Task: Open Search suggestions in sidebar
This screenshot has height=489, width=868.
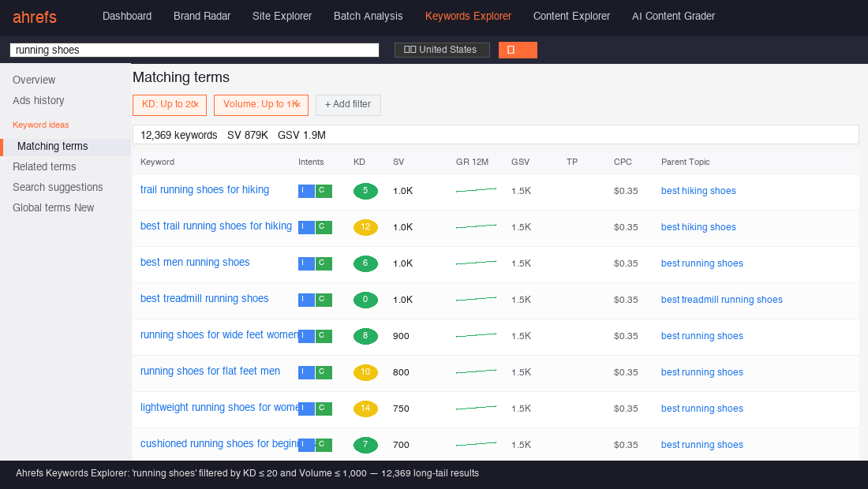Action: pos(58,187)
